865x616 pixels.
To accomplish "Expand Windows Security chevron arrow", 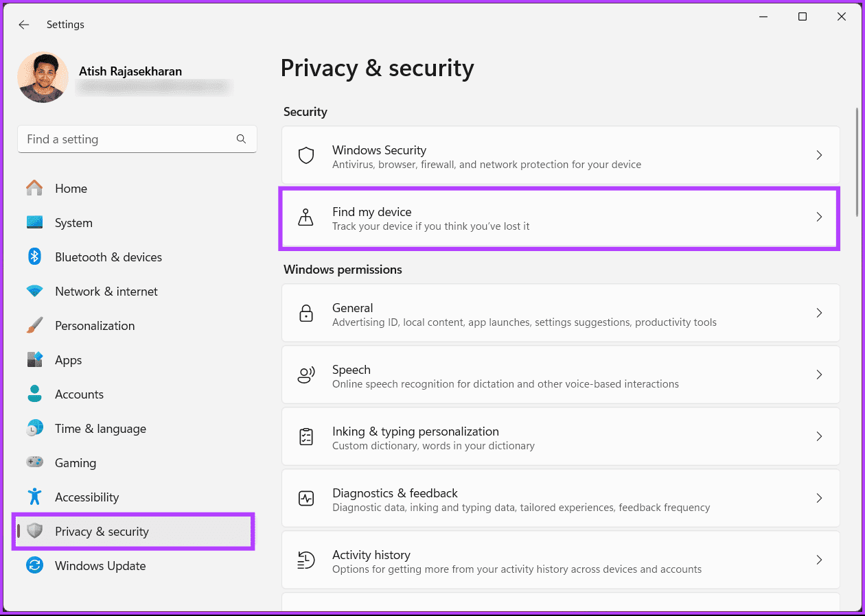I will point(819,155).
